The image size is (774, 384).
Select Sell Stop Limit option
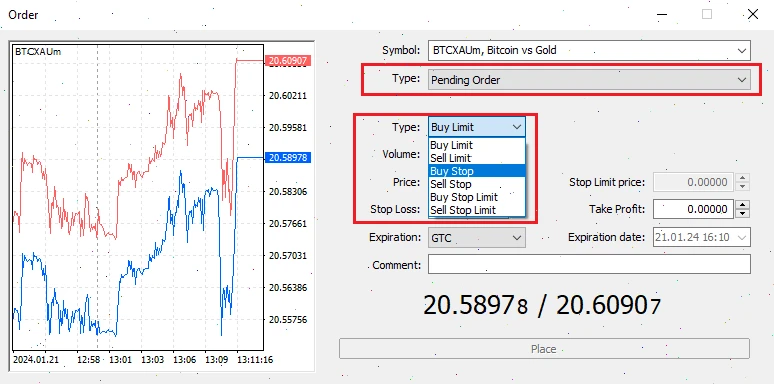click(476, 210)
